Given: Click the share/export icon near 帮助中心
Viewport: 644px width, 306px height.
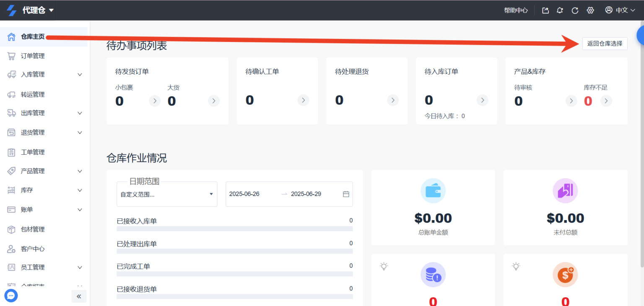Looking at the screenshot, I should pyautogui.click(x=545, y=10).
